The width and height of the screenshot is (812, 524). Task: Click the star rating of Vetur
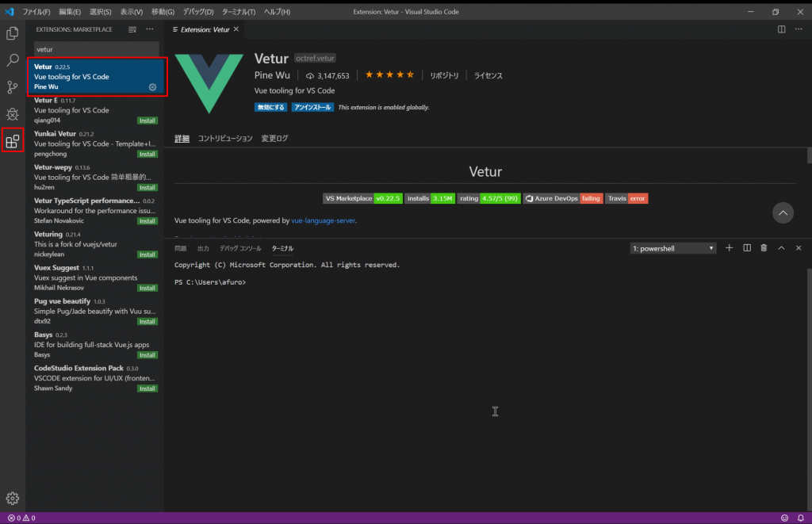click(390, 75)
